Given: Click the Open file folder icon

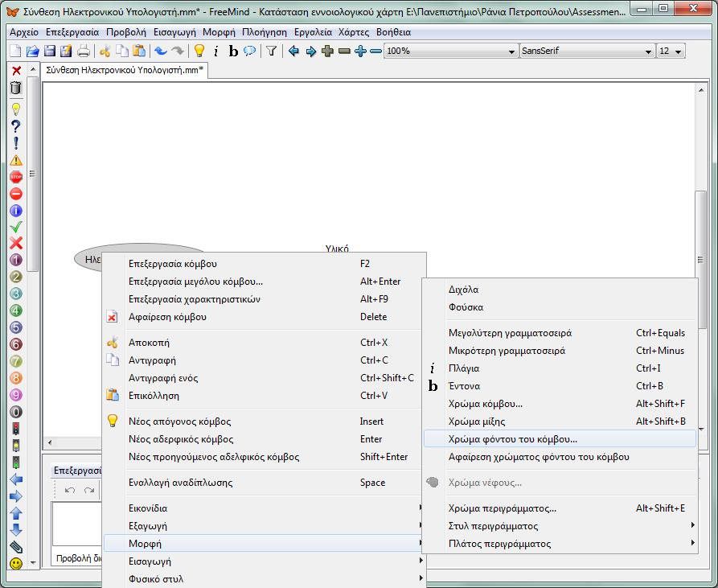Looking at the screenshot, I should tap(32, 51).
